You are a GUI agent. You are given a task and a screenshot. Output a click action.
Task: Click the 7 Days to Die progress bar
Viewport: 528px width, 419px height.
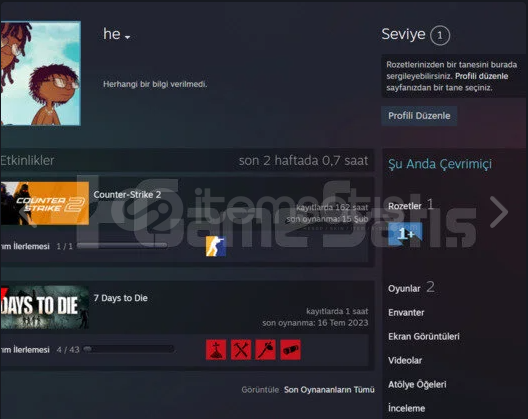pos(129,349)
